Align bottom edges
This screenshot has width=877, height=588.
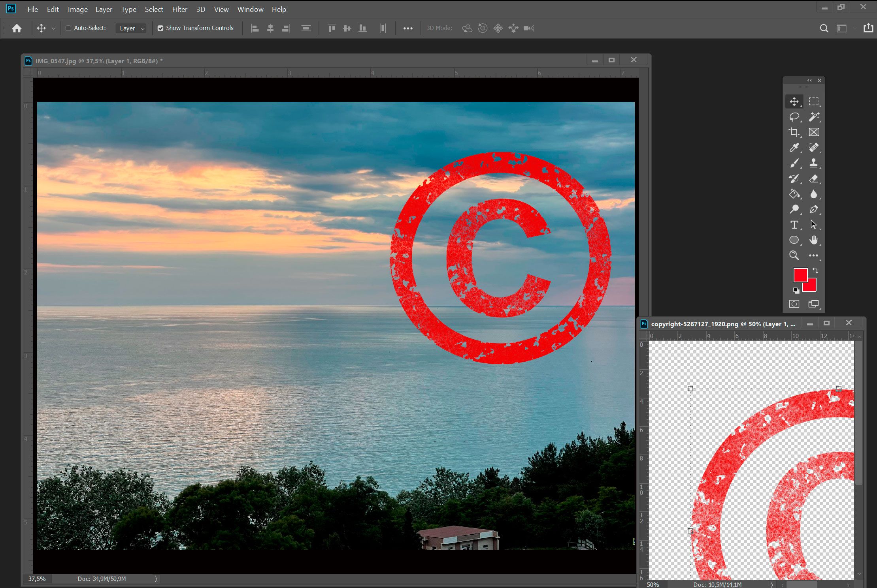(362, 28)
